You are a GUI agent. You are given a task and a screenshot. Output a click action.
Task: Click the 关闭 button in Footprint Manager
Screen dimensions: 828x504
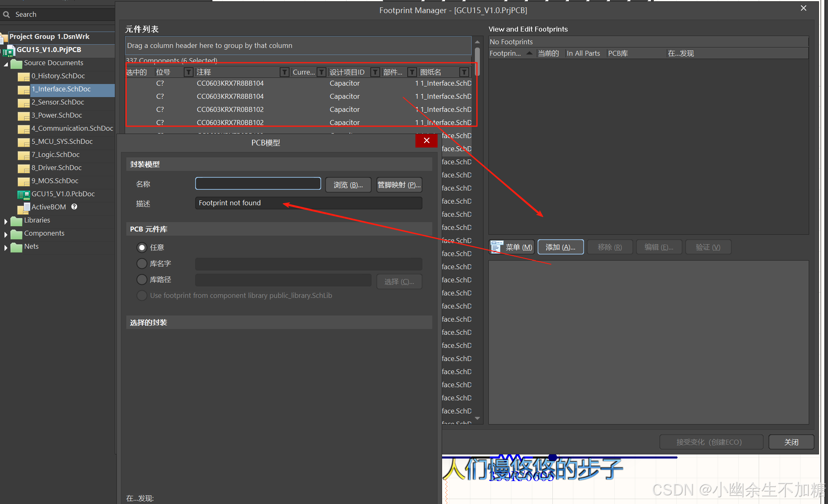[x=791, y=442]
